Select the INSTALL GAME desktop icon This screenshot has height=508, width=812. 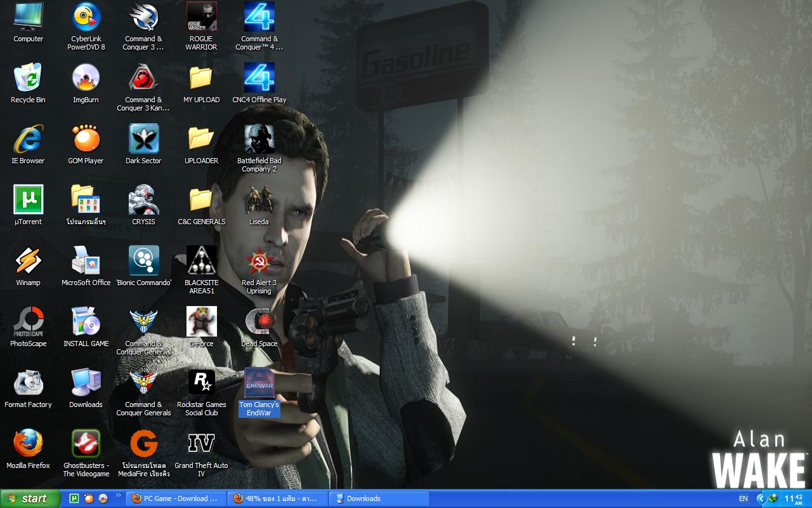pos(86,327)
